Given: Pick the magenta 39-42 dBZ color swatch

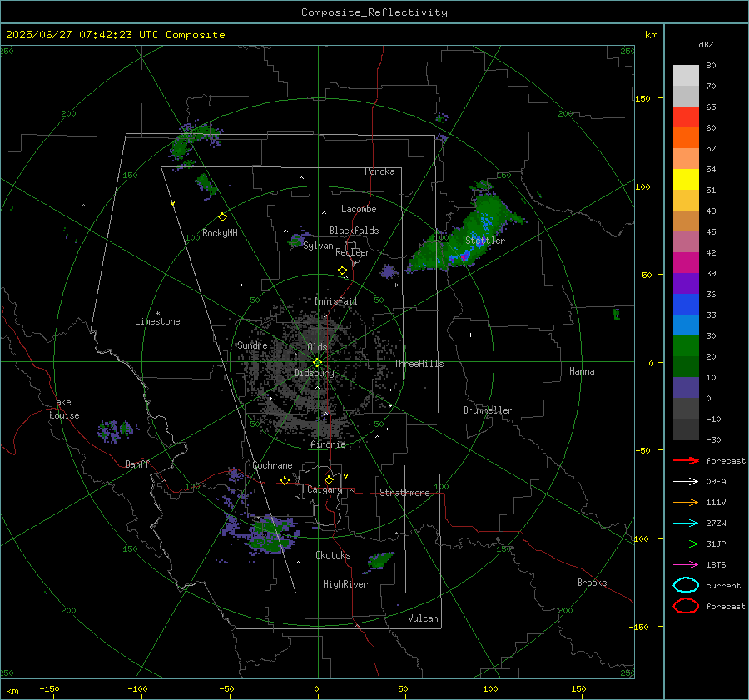Looking at the screenshot, I should coord(686,262).
